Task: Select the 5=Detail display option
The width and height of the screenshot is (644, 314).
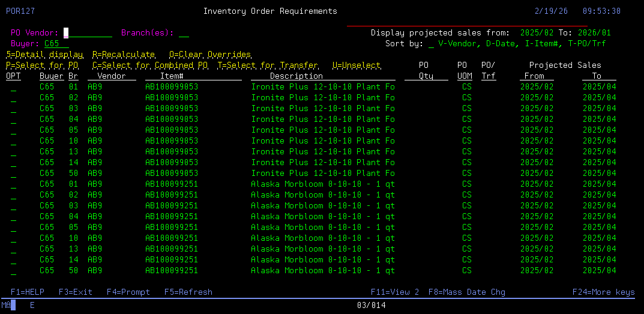Action: coord(44,55)
